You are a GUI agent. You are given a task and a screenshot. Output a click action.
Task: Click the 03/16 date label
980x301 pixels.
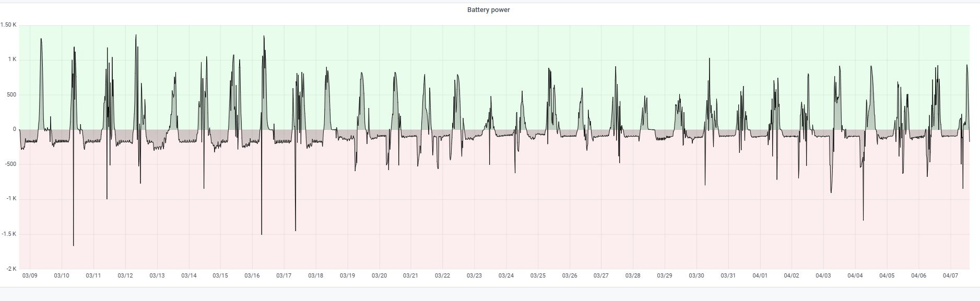(x=252, y=275)
